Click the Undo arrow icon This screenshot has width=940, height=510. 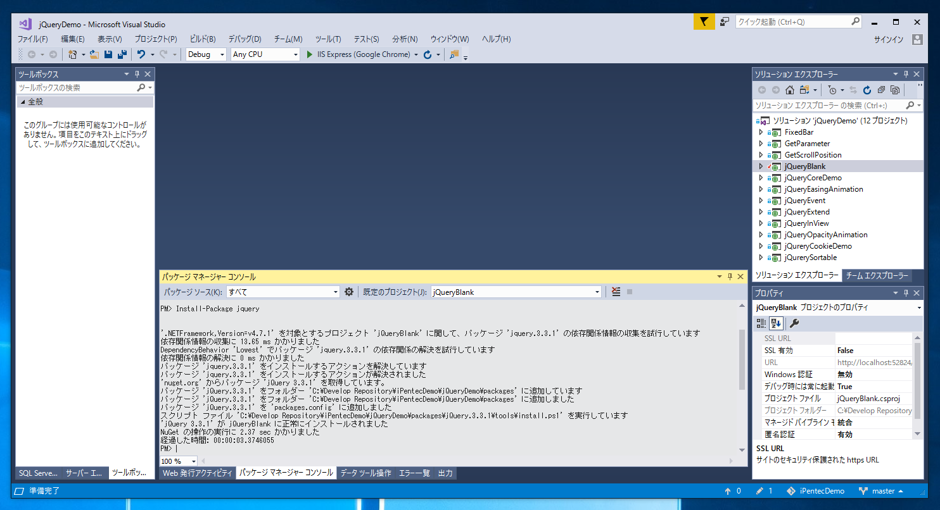[141, 55]
